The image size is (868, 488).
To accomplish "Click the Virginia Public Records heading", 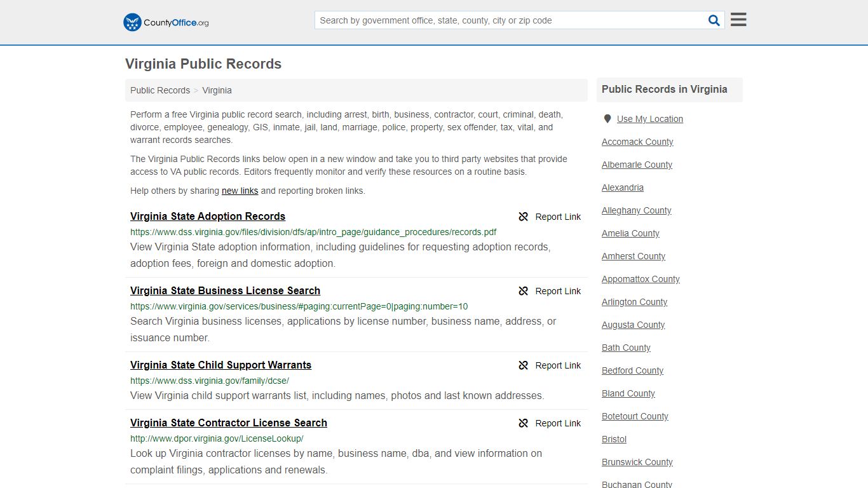I will click(203, 64).
